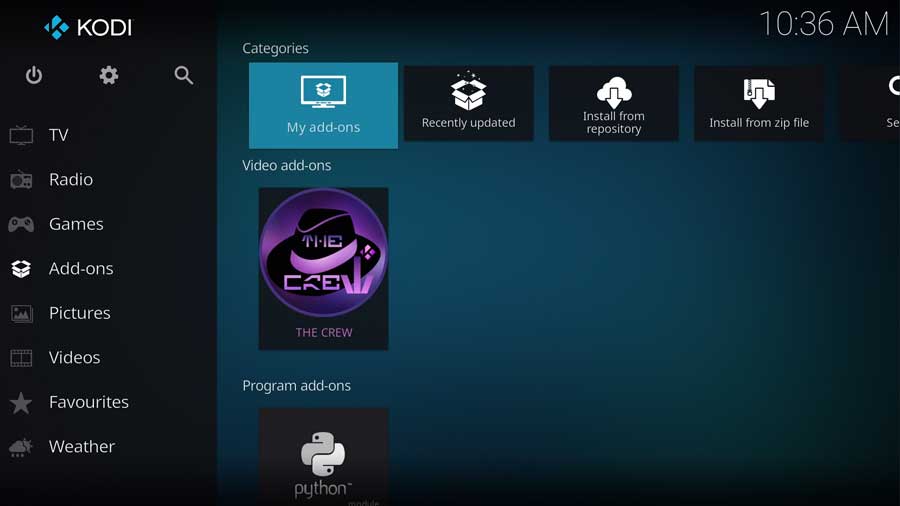Click the Games controller icon
Screen dimensions: 900x506
(21, 224)
